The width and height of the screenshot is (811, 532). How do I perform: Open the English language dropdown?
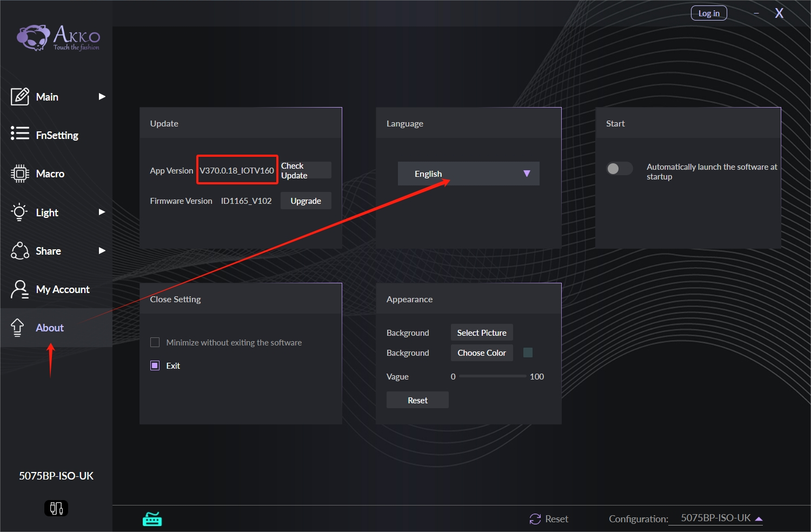[468, 174]
